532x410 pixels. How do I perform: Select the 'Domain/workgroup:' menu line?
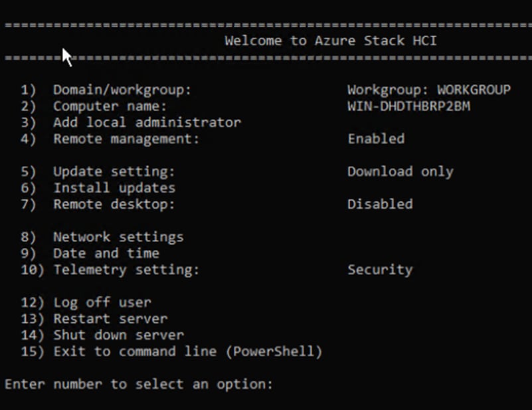(106, 90)
